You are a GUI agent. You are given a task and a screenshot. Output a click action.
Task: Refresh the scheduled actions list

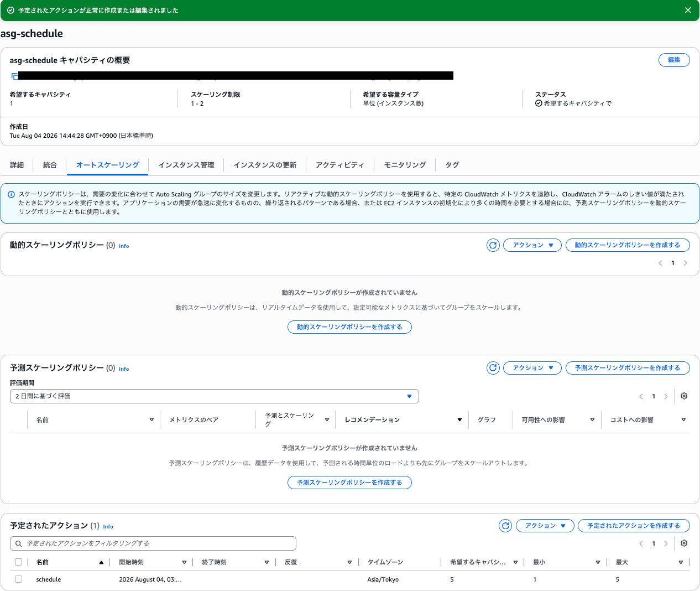(505, 526)
